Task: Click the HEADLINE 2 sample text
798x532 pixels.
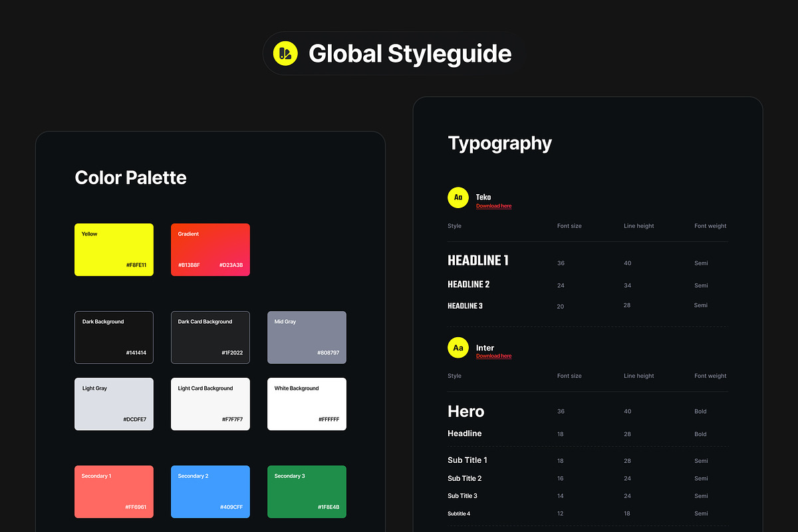Action: pos(469,285)
